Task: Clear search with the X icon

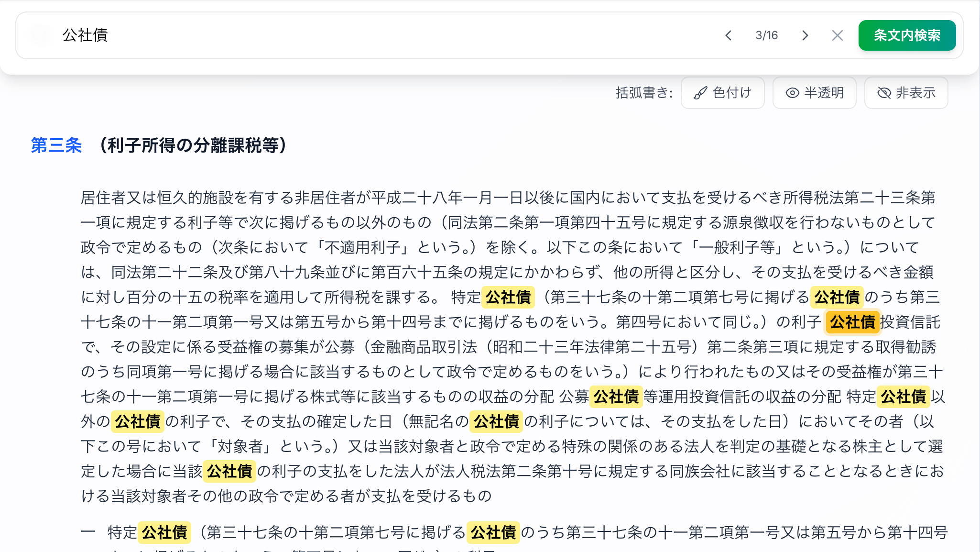Action: point(837,35)
